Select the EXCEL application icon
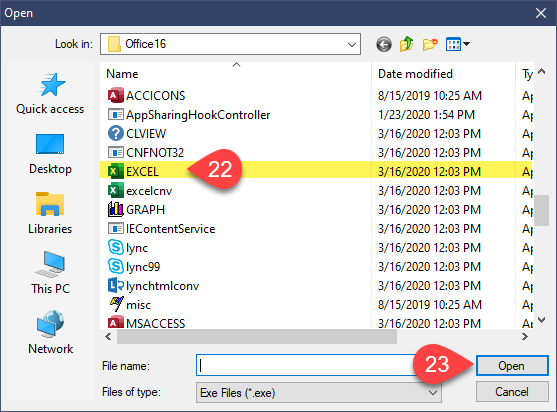The image size is (557, 412). pyautogui.click(x=116, y=172)
